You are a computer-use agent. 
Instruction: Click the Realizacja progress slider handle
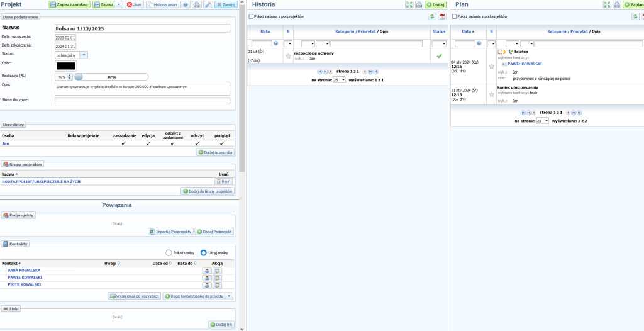tap(79, 77)
